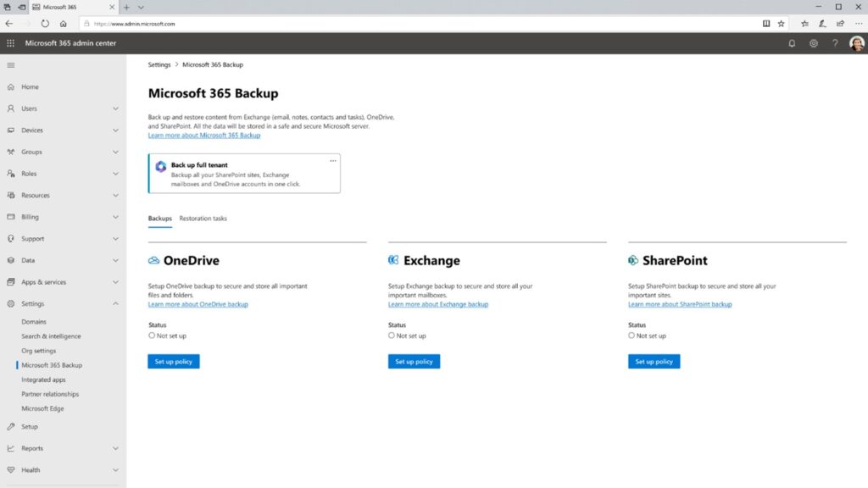Image resolution: width=868 pixels, height=488 pixels.
Task: Select the Backups tab
Action: click(159, 218)
